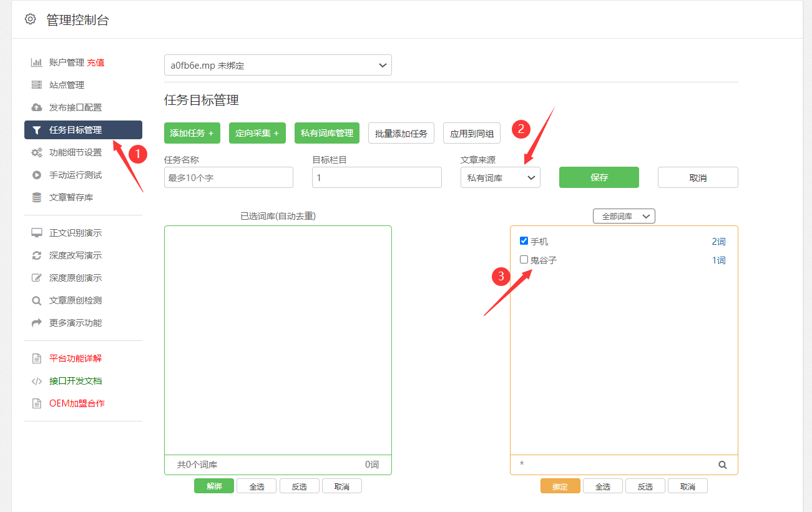
Task: Click the green 保存 button
Action: pos(599,177)
